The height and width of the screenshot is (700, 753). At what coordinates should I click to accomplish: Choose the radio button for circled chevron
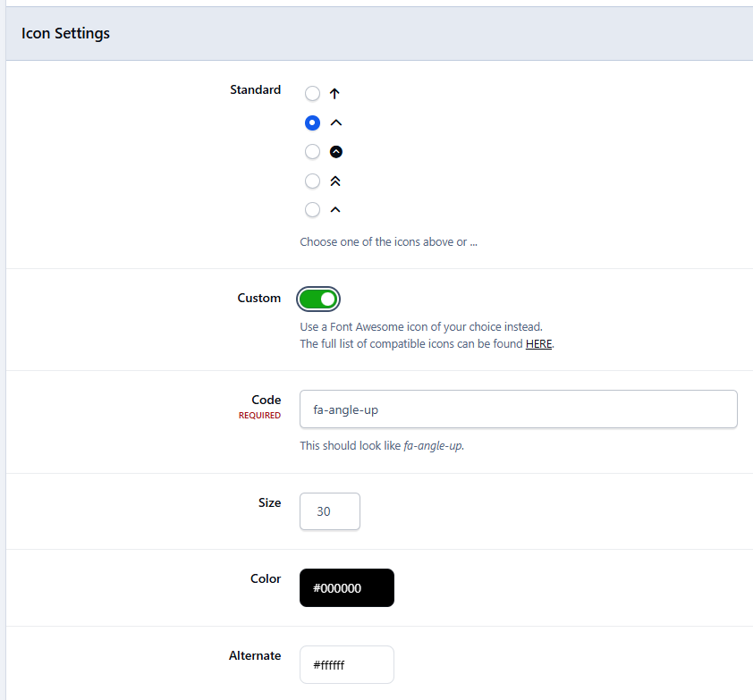click(x=312, y=152)
